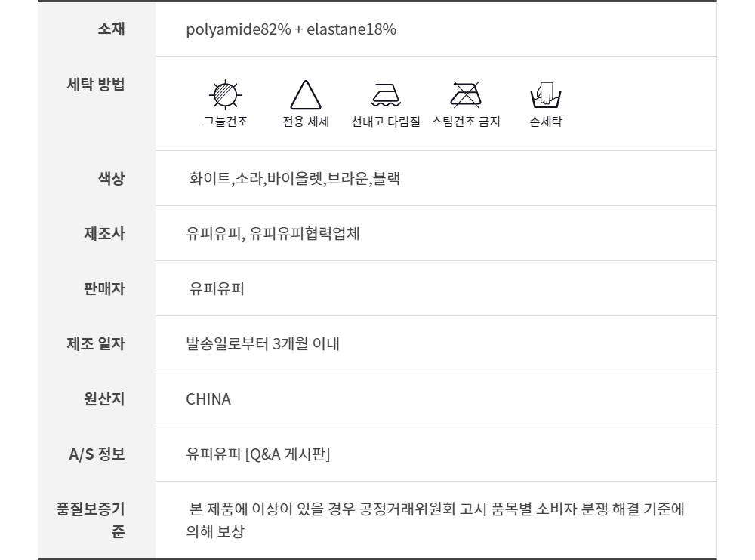The image size is (755, 560).
Task: Click the 유피유피 [Q&A 게시판] text
Action: coord(258,454)
